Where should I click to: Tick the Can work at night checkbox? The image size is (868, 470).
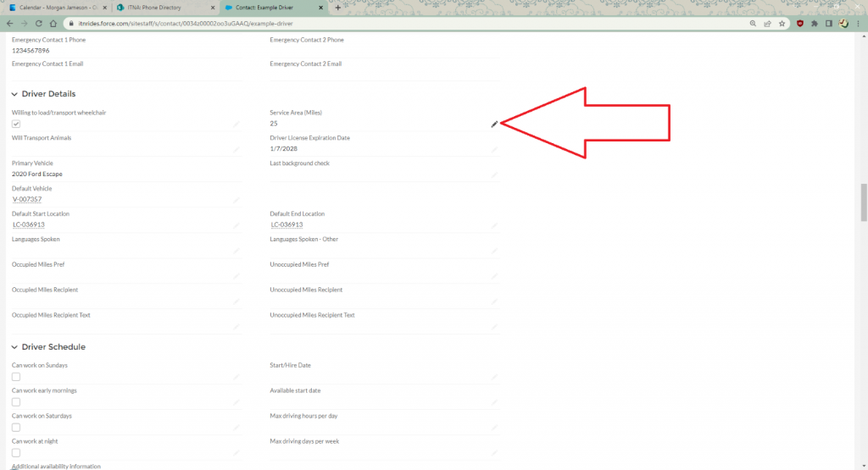click(16, 453)
